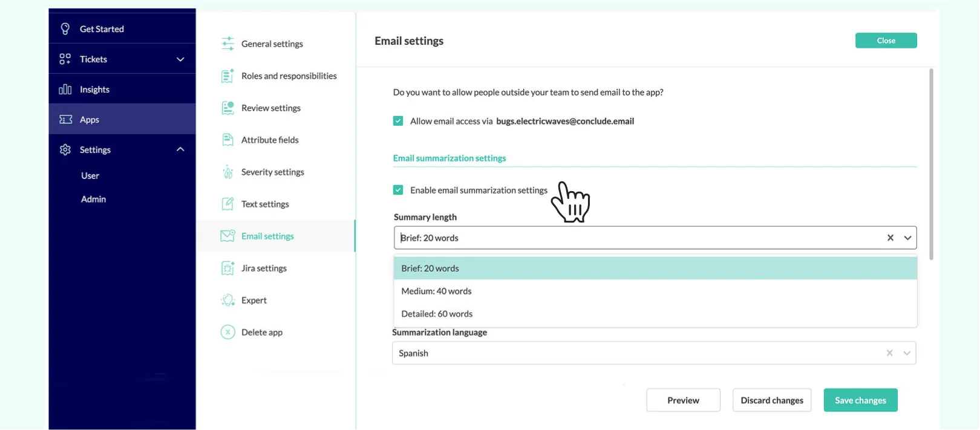The width and height of the screenshot is (980, 430).
Task: Click the Get Started lightbulb icon
Action: point(65,28)
